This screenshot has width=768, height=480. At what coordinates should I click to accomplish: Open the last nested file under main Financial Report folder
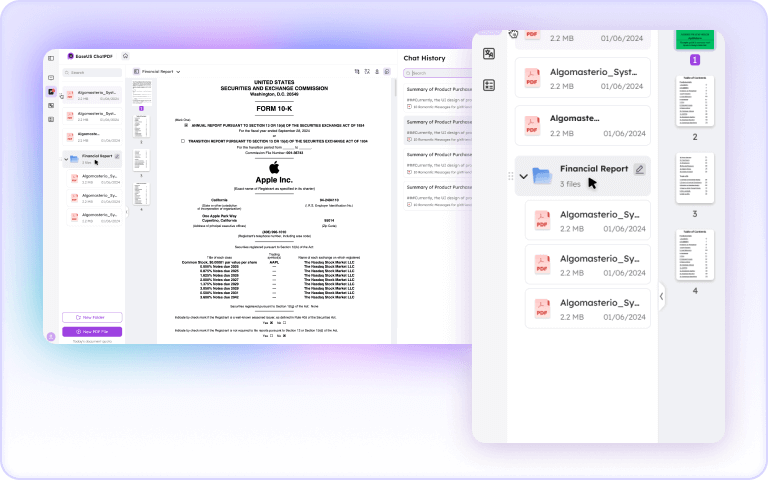(x=94, y=217)
